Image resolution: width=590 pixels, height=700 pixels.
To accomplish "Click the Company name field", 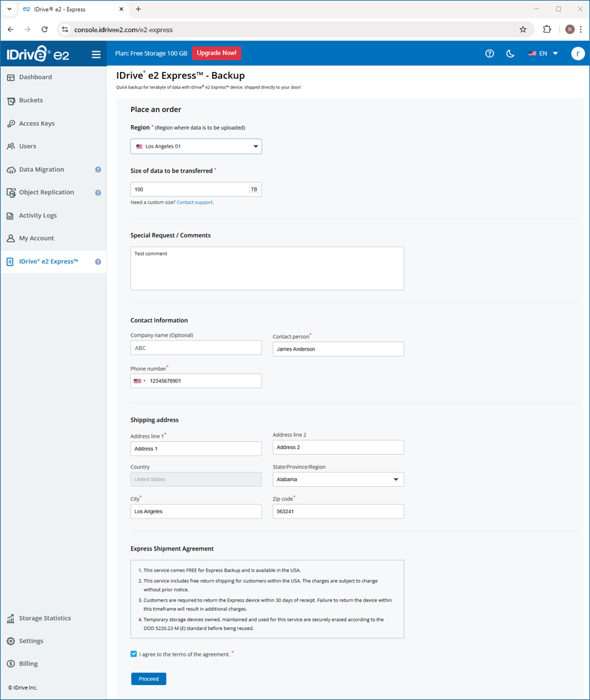I will pos(196,348).
